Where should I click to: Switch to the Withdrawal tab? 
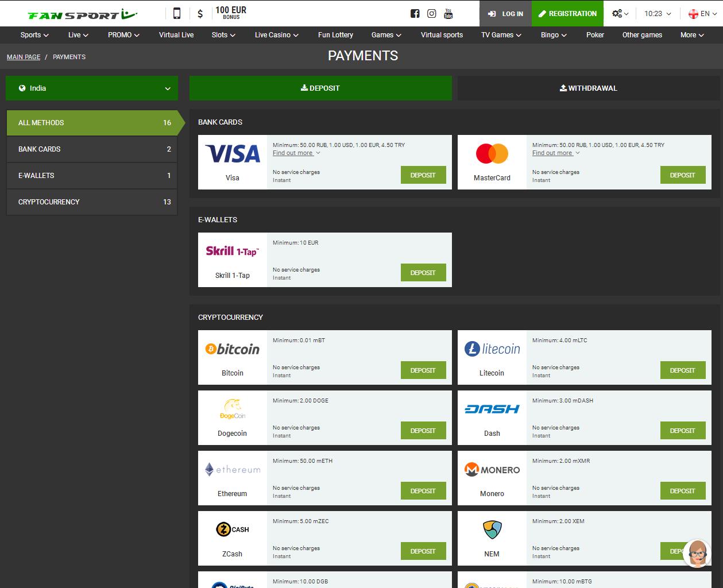[588, 88]
